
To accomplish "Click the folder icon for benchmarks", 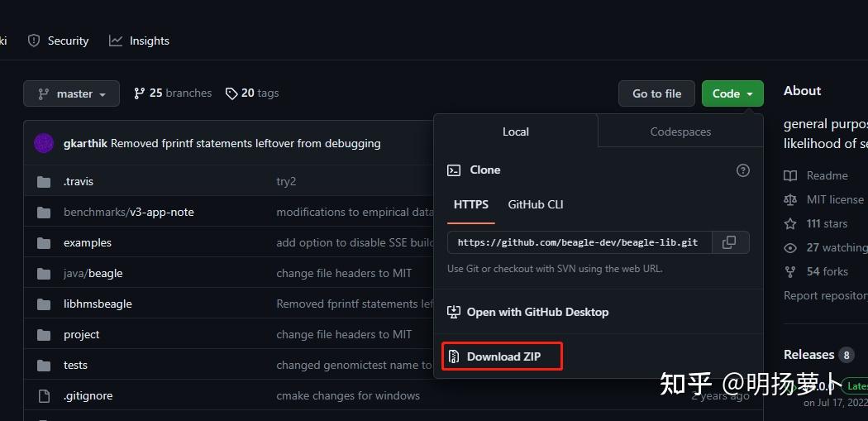I will 44,213.
